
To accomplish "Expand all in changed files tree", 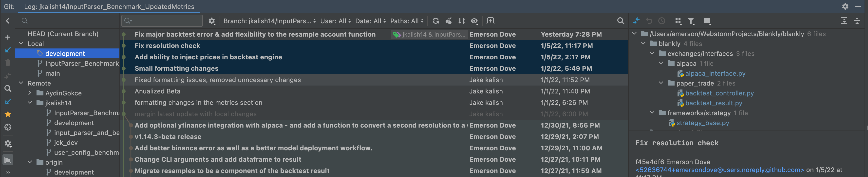I will [x=844, y=21].
